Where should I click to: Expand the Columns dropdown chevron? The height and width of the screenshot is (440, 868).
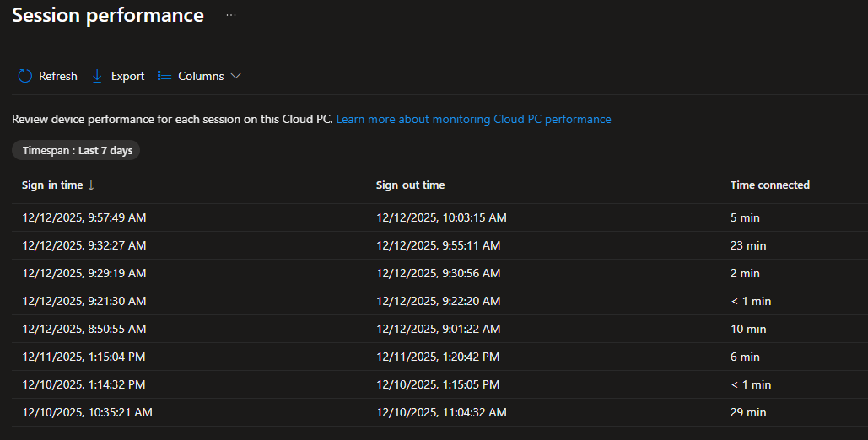[x=236, y=76]
